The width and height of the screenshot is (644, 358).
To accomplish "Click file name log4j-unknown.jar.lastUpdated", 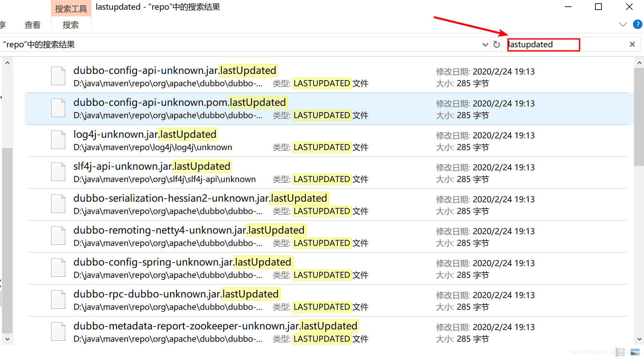I will [x=145, y=134].
